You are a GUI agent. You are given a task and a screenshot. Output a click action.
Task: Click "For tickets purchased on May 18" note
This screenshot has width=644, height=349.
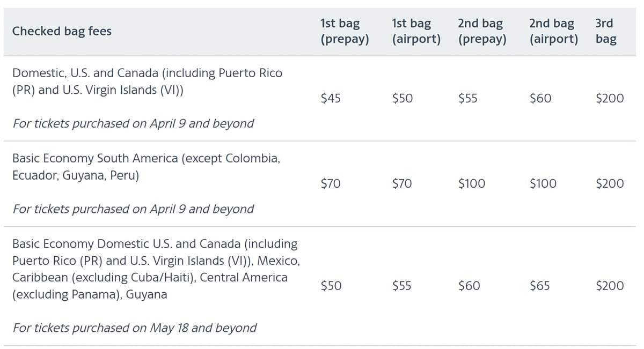pyautogui.click(x=134, y=328)
